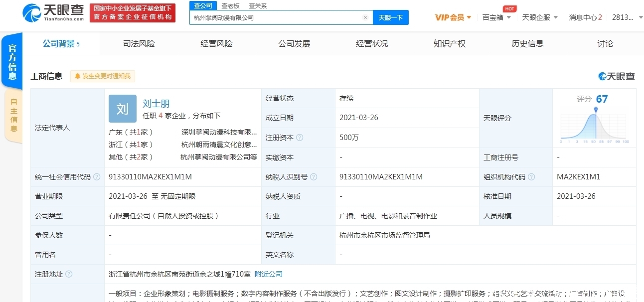
Task: Click 广播、电视、电影和录音制作业 industry text
Action: [x=388, y=216]
